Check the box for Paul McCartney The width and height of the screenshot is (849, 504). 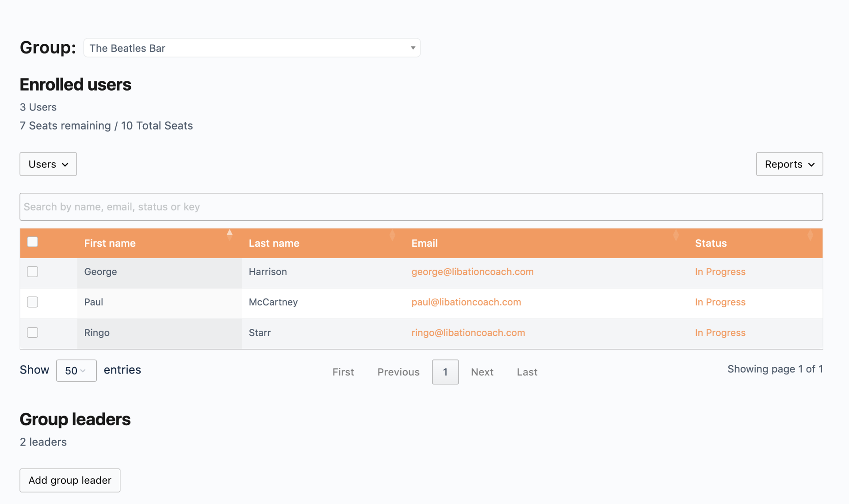33,302
